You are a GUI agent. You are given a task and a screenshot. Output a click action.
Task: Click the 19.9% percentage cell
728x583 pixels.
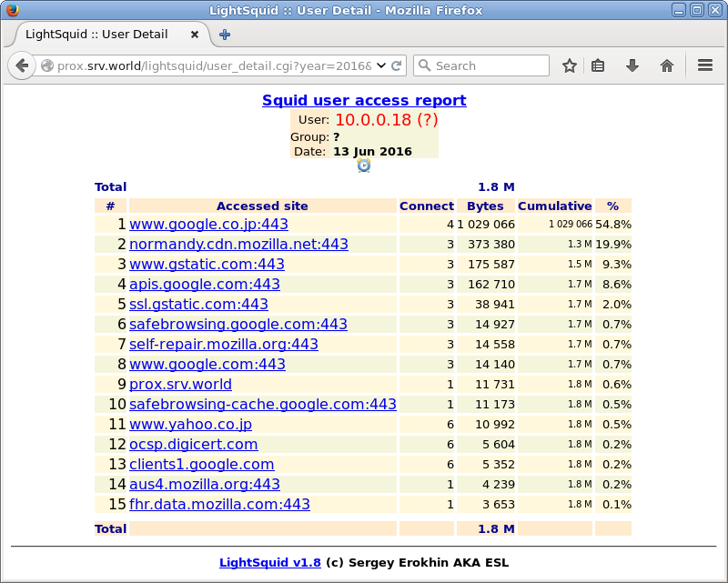(613, 244)
